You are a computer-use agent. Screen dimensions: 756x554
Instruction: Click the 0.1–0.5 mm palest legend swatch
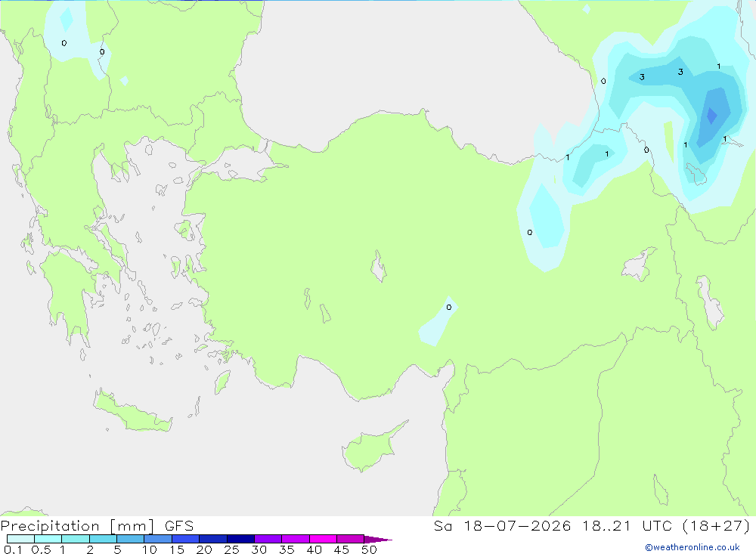coord(20,539)
